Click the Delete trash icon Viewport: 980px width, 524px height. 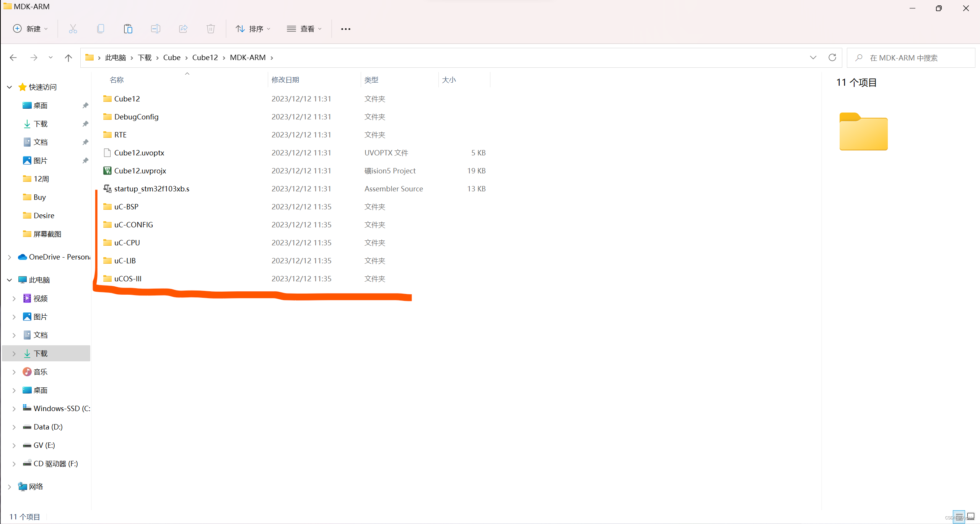pos(211,29)
